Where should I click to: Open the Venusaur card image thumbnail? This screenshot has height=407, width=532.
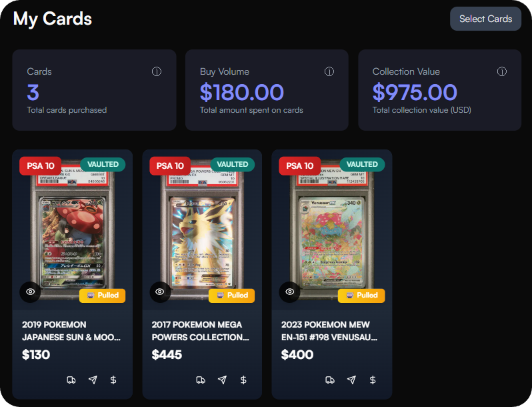[331, 231]
